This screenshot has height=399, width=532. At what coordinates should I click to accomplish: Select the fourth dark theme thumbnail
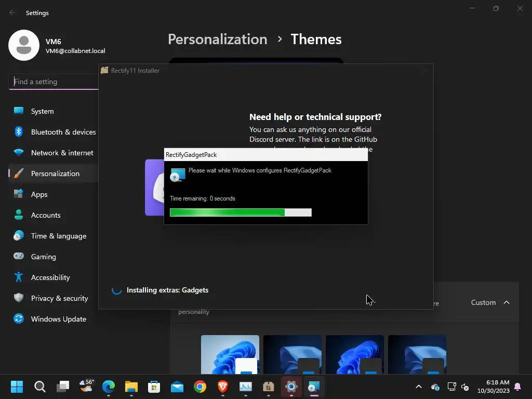coord(417,354)
